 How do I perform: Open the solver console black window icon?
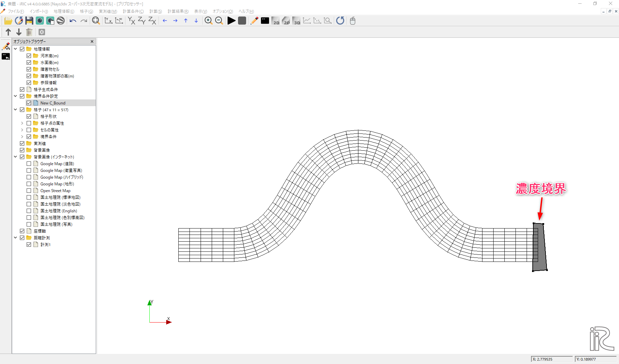coord(265,21)
